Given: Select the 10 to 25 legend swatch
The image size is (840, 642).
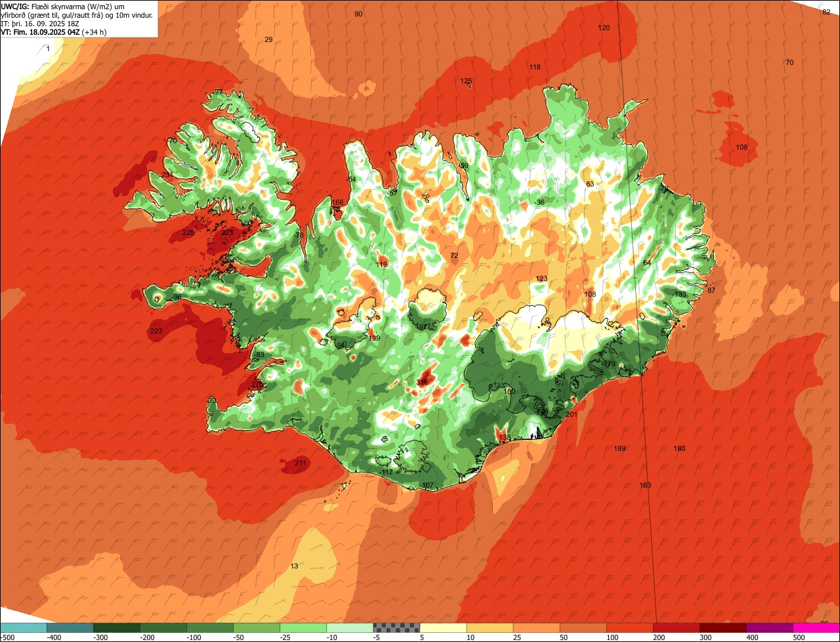Looking at the screenshot, I should pyautogui.click(x=490, y=628).
